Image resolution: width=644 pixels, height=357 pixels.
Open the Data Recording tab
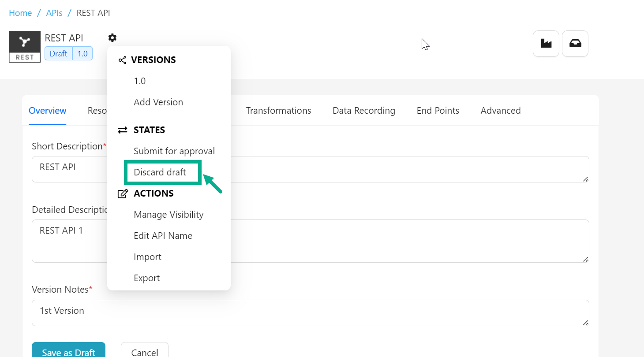(x=364, y=111)
